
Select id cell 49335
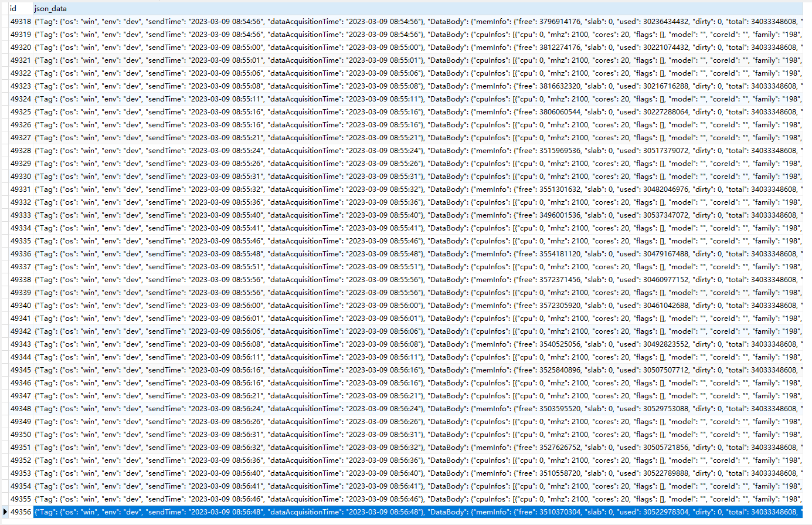21,241
